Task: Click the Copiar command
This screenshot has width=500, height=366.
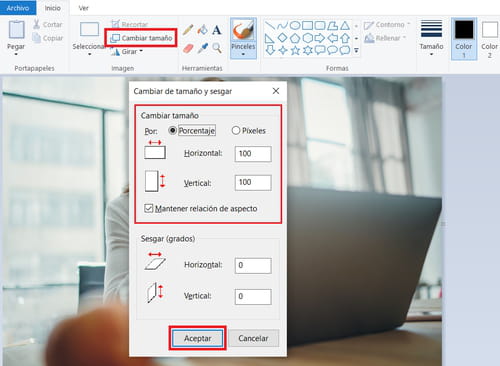Action: (48, 38)
